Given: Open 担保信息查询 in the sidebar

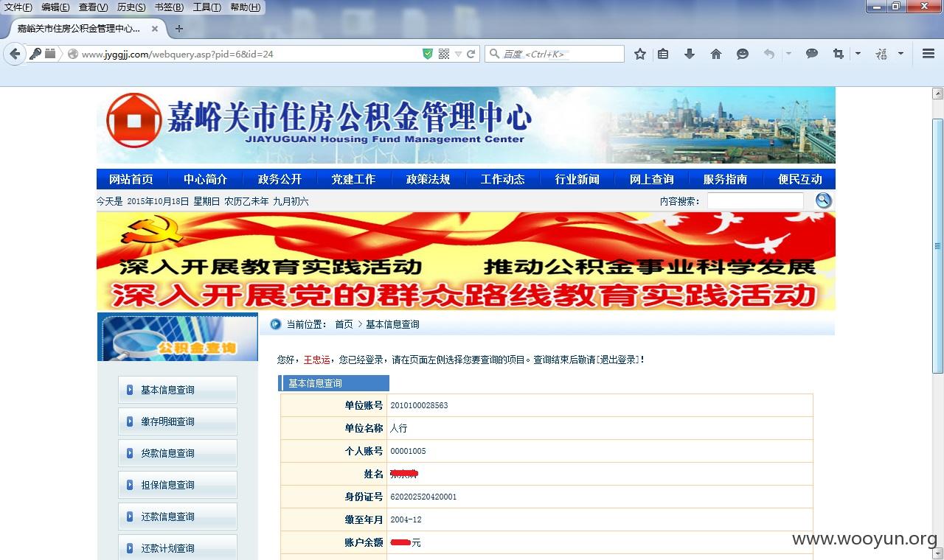Looking at the screenshot, I should coord(178,485).
